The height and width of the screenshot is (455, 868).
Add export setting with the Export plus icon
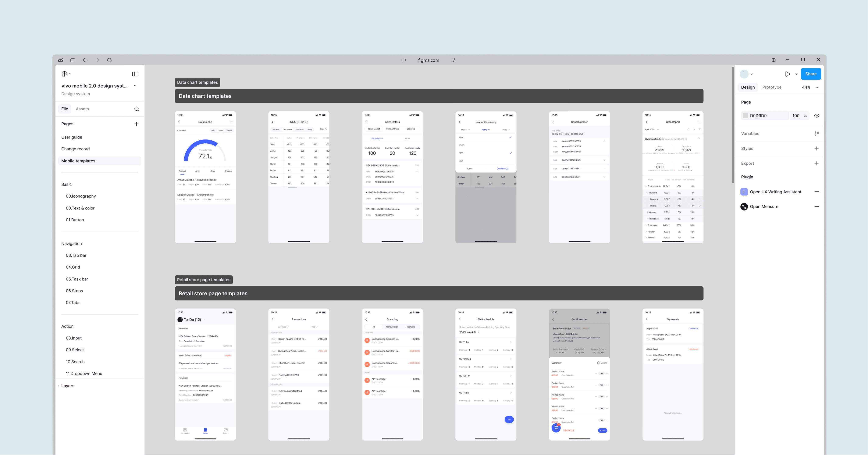817,163
